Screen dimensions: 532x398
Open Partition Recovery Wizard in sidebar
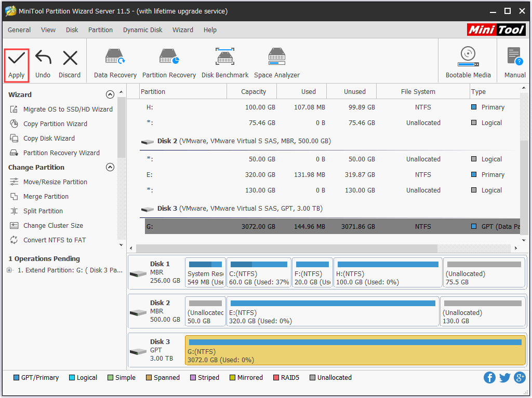(55, 153)
